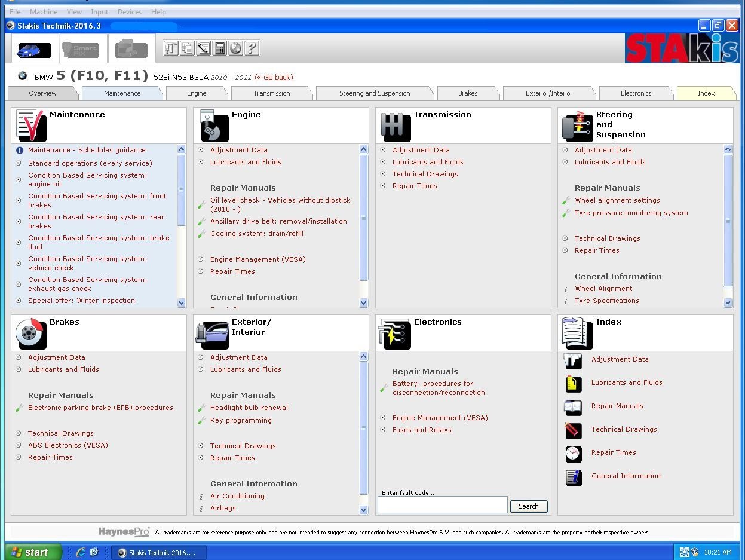Screen dimensions: 745x560
Task: Open Electronic parking brake (EPB) procedures
Action: tap(100, 408)
